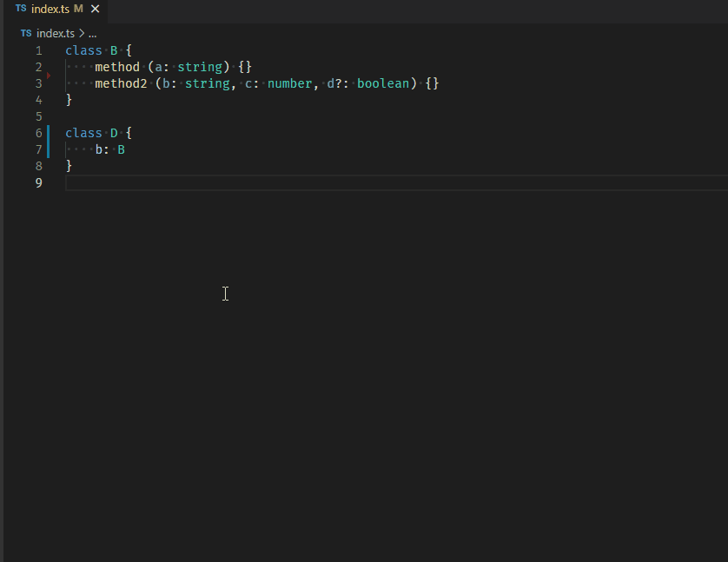Image resolution: width=728 pixels, height=562 pixels.
Task: Click class name D on line 6
Action: 114,133
